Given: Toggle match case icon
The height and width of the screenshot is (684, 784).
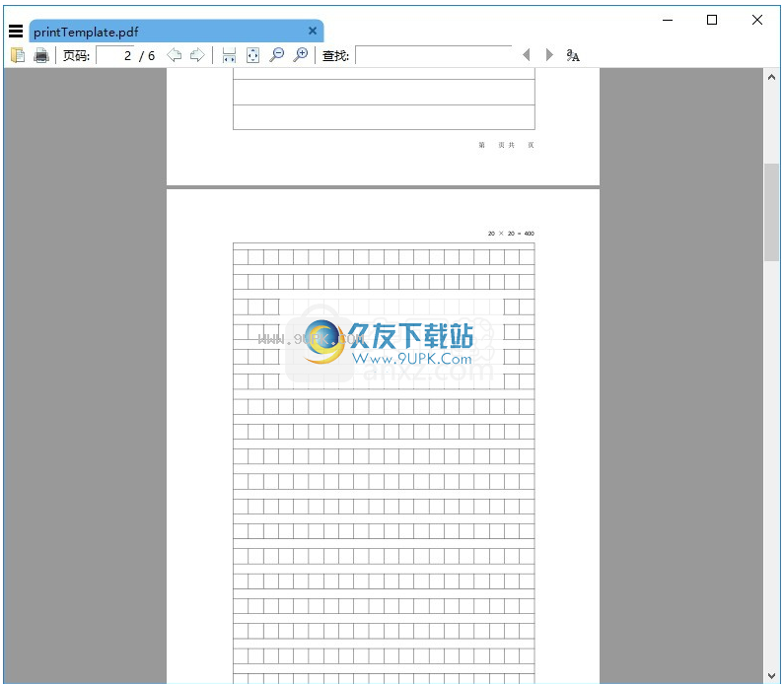Looking at the screenshot, I should click(573, 55).
